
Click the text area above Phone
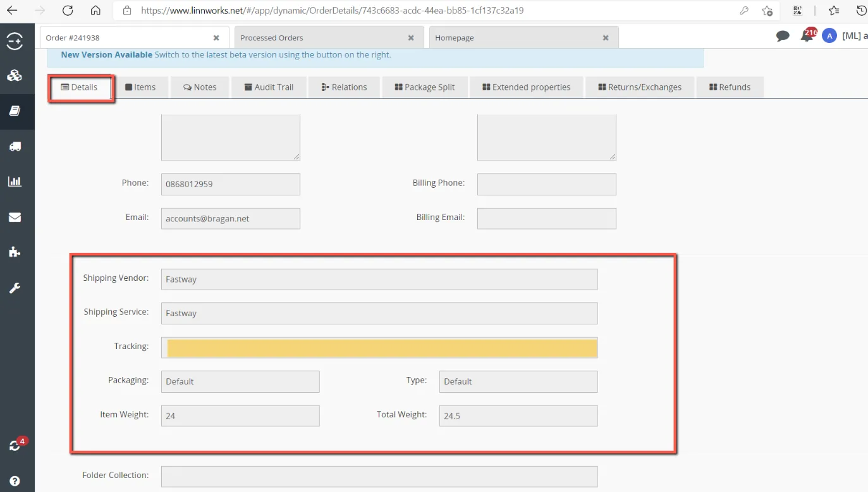pos(231,137)
